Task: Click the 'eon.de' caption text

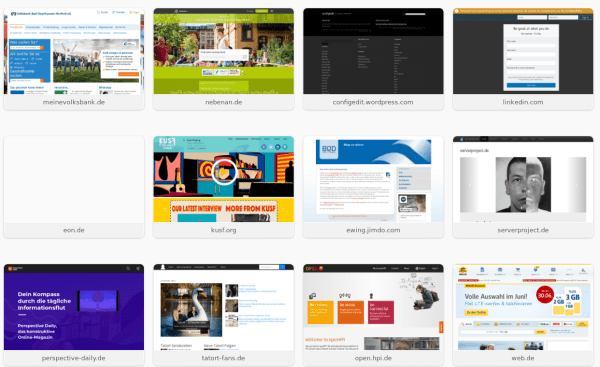Action: point(74,230)
